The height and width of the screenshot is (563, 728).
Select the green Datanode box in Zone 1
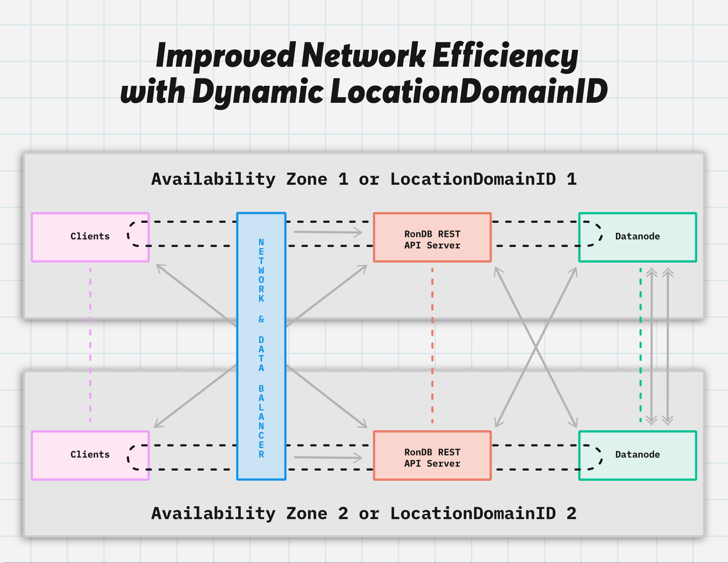[x=638, y=237]
